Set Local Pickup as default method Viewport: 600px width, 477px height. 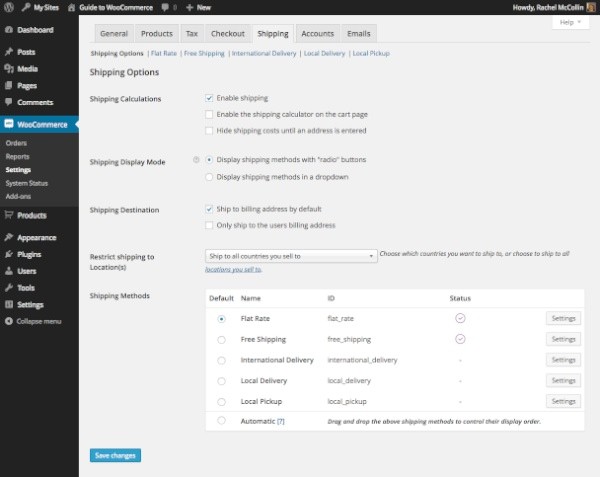[221, 402]
